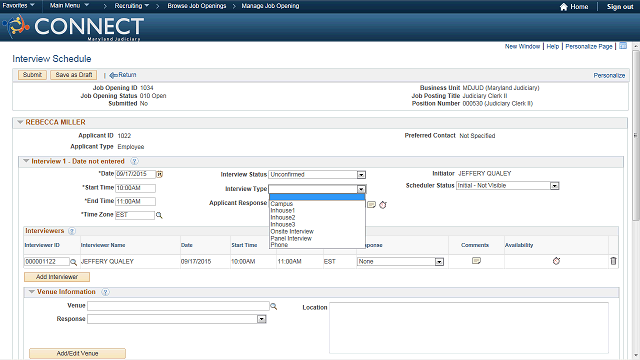640x360 pixels.
Task: Click the Add/Edit Venue button
Action: (x=77, y=353)
